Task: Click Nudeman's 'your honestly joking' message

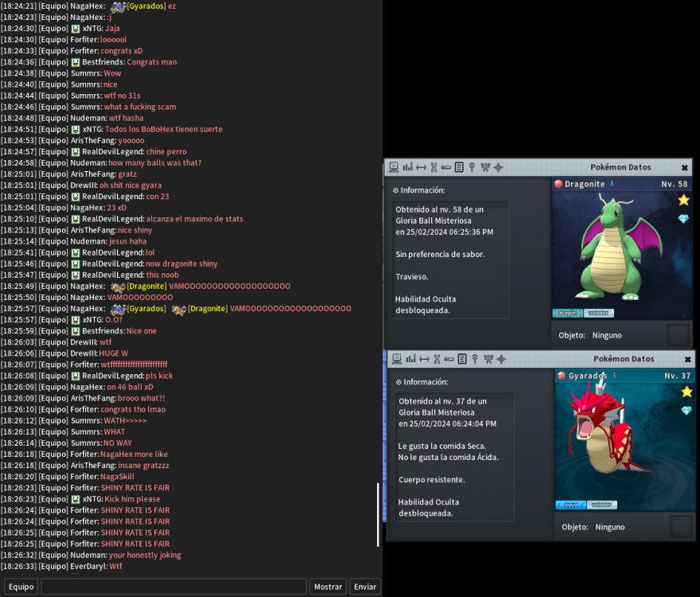Action: [x=145, y=555]
